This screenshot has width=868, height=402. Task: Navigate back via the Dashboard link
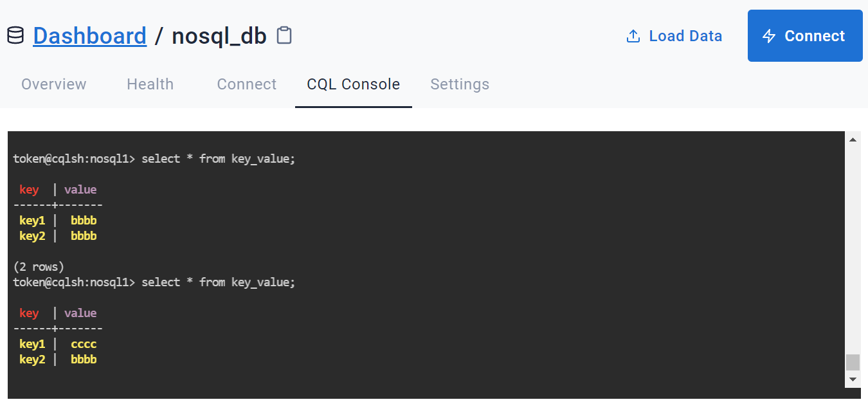coord(89,35)
